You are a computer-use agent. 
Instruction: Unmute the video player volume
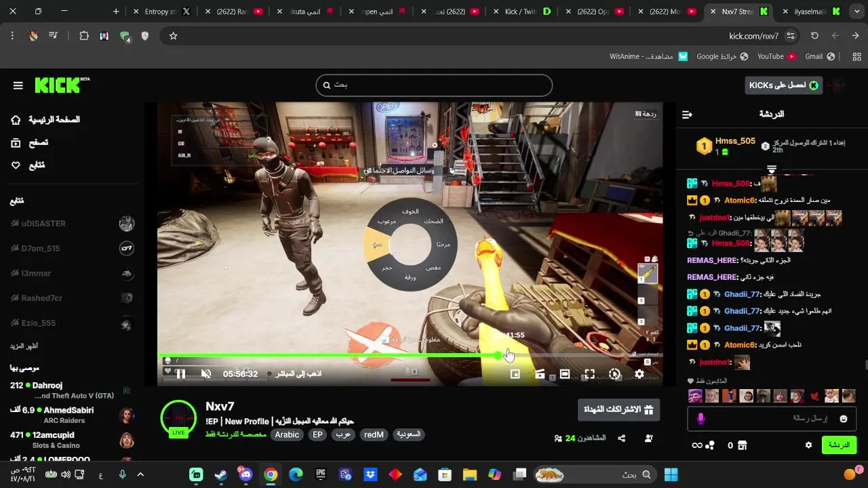pyautogui.click(x=206, y=374)
